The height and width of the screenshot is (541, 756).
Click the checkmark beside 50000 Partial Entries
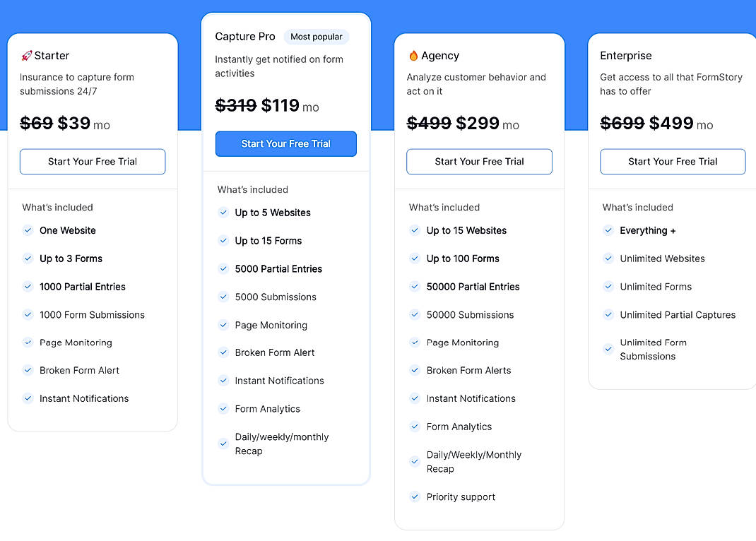[x=414, y=287]
